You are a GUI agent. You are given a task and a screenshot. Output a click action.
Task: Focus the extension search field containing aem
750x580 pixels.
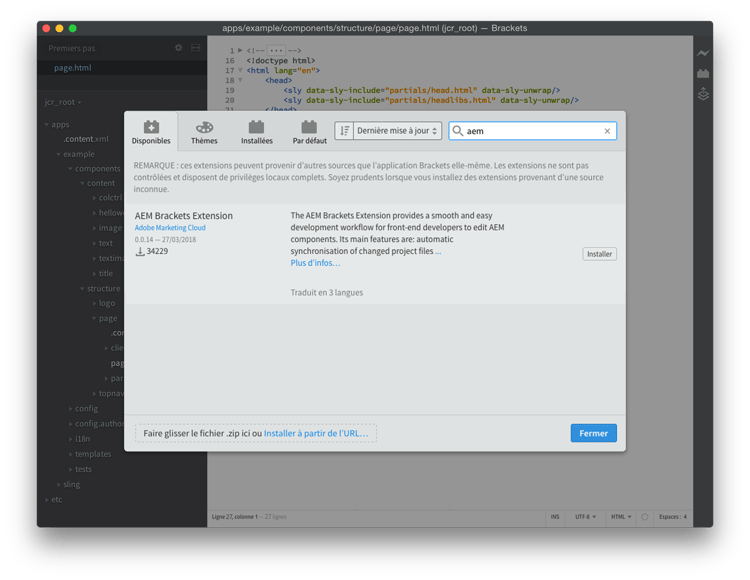pos(532,131)
